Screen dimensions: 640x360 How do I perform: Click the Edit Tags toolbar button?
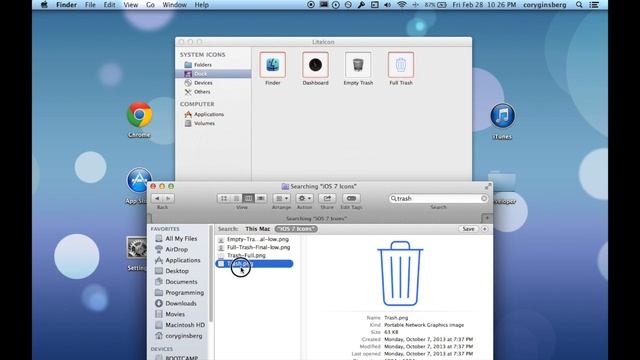tap(351, 198)
